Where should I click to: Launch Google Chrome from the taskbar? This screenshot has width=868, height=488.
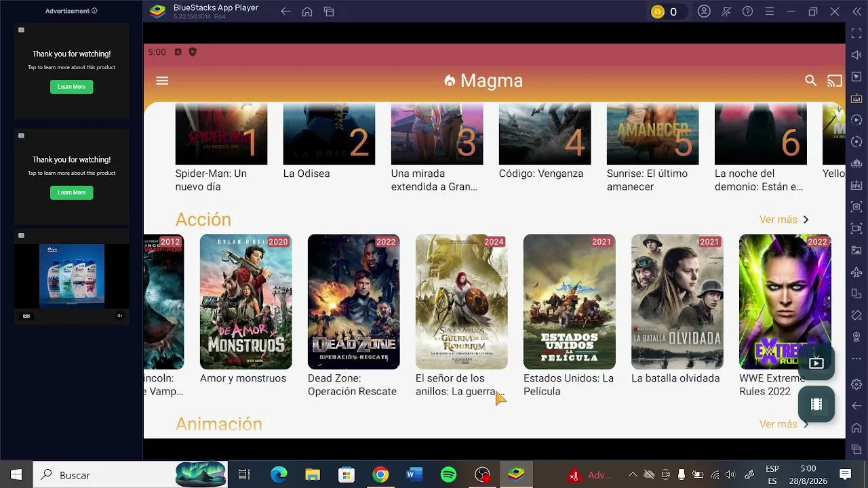click(380, 474)
